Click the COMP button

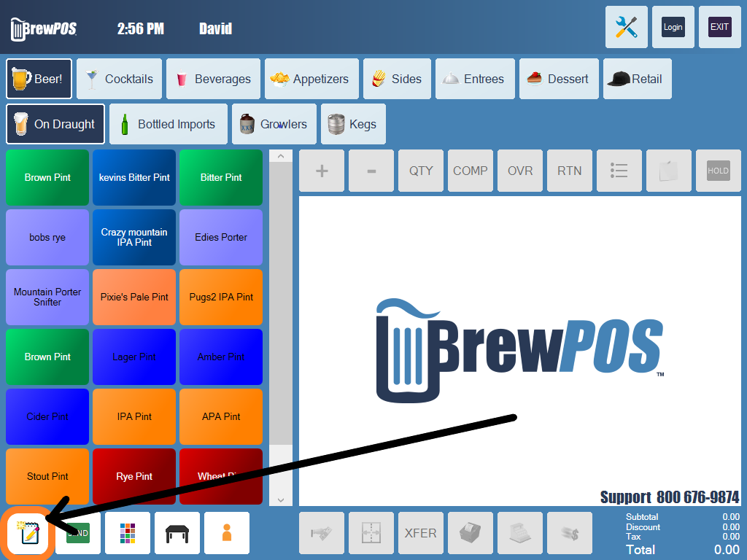[x=471, y=171]
